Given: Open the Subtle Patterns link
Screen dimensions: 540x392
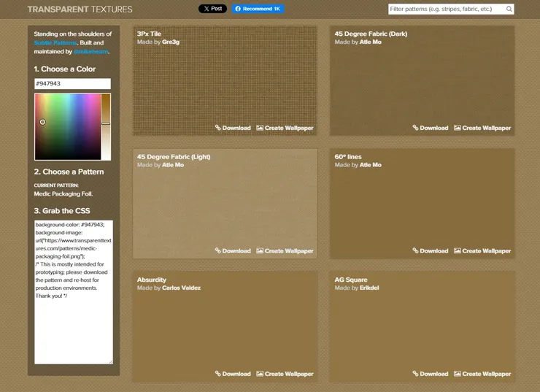Looking at the screenshot, I should (x=55, y=43).
